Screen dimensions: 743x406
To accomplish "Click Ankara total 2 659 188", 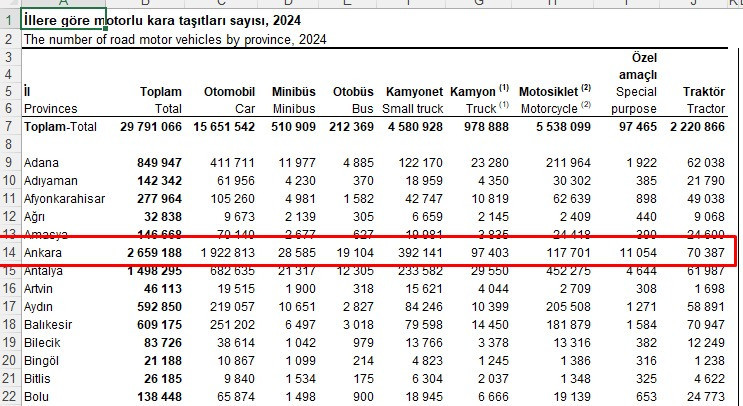I will click(x=154, y=253).
